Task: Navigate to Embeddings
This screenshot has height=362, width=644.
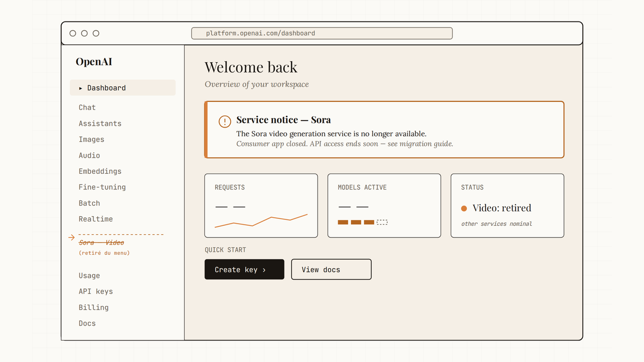Action: [x=100, y=171]
